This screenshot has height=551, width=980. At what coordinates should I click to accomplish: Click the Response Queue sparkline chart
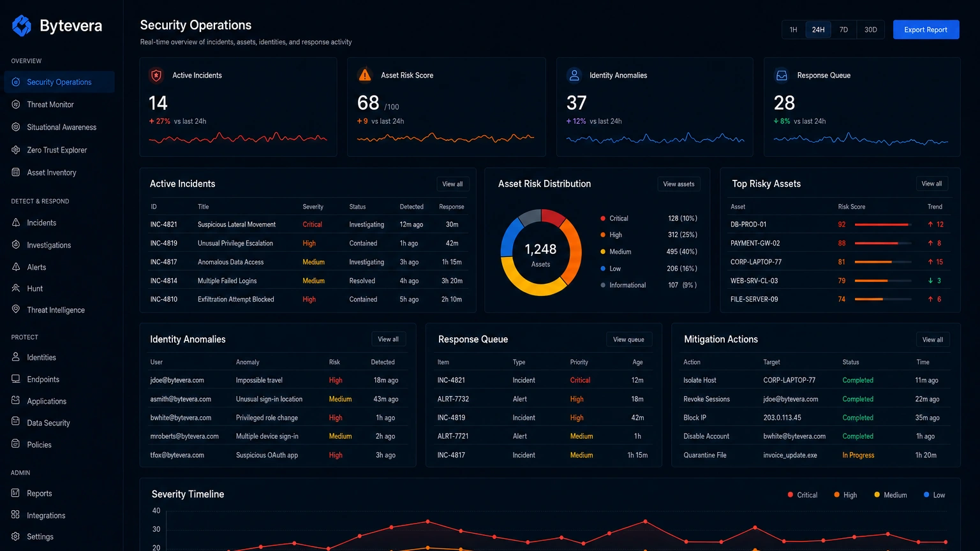pos(861,138)
